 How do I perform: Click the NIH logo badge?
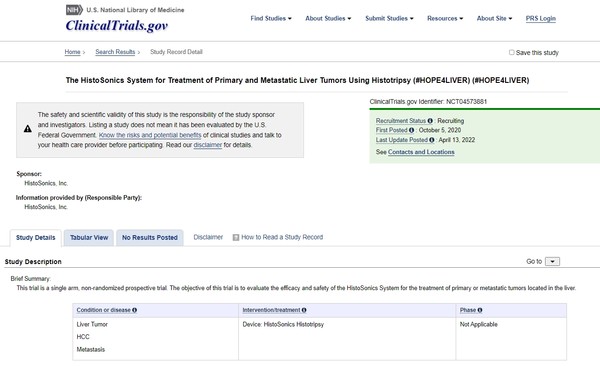coord(74,10)
